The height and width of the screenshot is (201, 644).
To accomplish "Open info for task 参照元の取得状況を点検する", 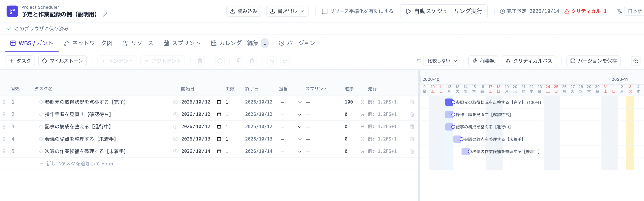I will pyautogui.click(x=175, y=102).
